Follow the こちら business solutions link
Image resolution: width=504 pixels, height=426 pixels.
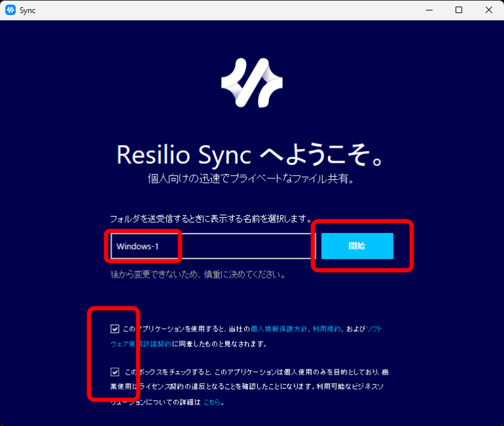click(x=211, y=402)
